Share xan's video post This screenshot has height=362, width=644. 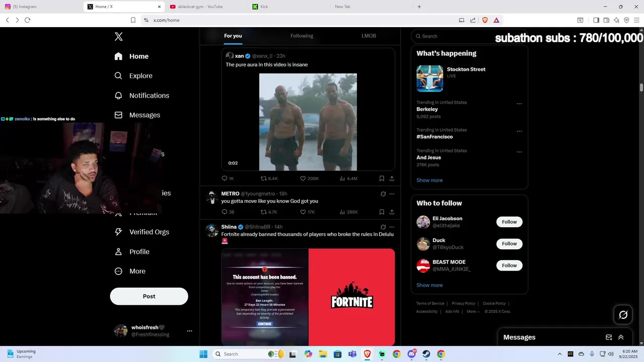(x=392, y=178)
